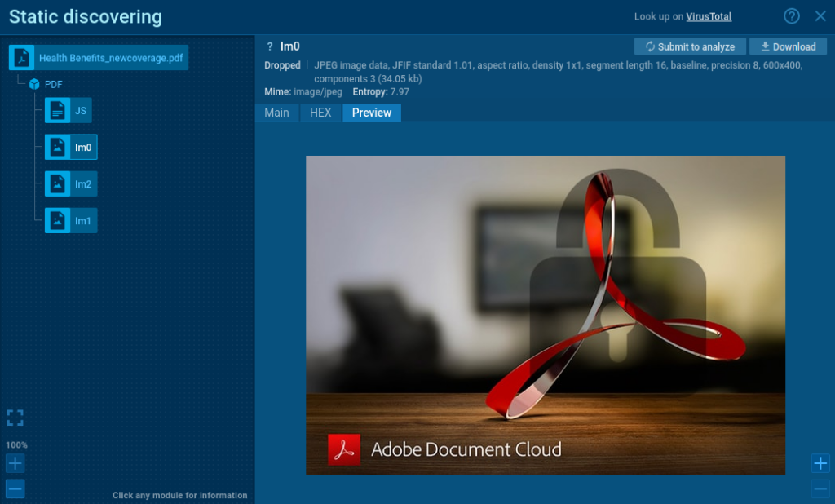835x504 pixels.
Task: Click the Download button
Action: point(788,46)
